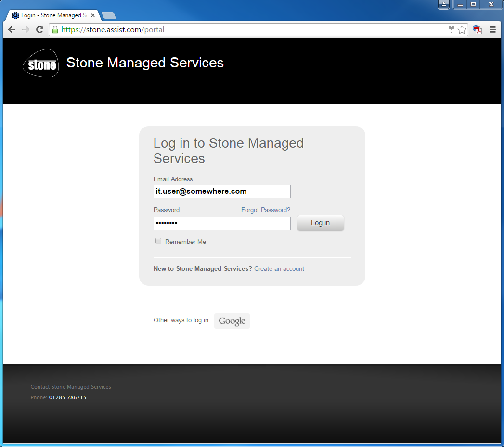This screenshot has height=447, width=504.
Task: Go back with the browser back arrow
Action: [x=12, y=30]
